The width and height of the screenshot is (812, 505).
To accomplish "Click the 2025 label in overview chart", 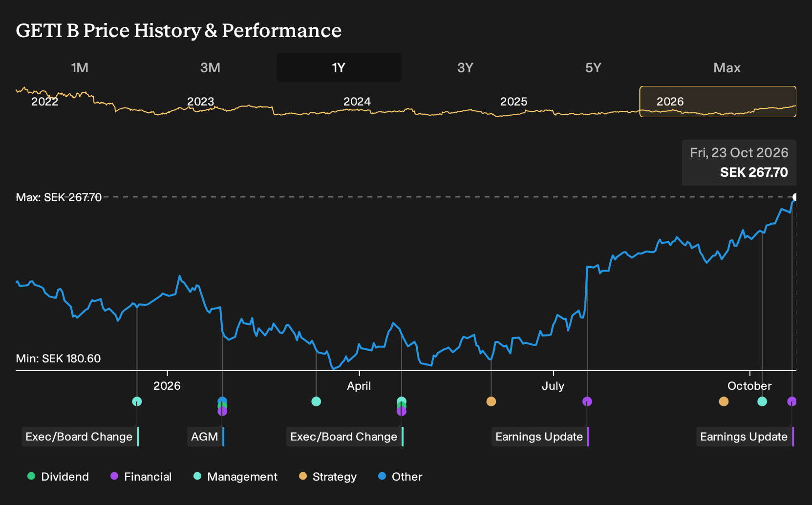I will (514, 102).
